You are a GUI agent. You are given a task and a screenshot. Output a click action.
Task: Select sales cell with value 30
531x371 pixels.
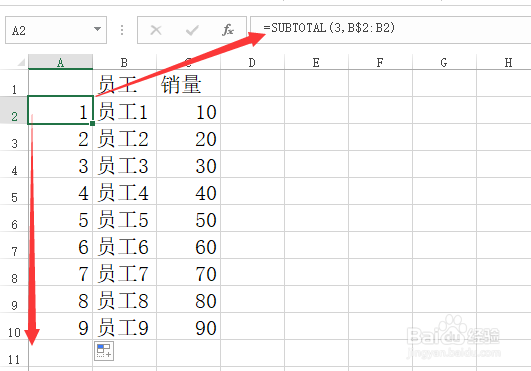click(x=188, y=165)
